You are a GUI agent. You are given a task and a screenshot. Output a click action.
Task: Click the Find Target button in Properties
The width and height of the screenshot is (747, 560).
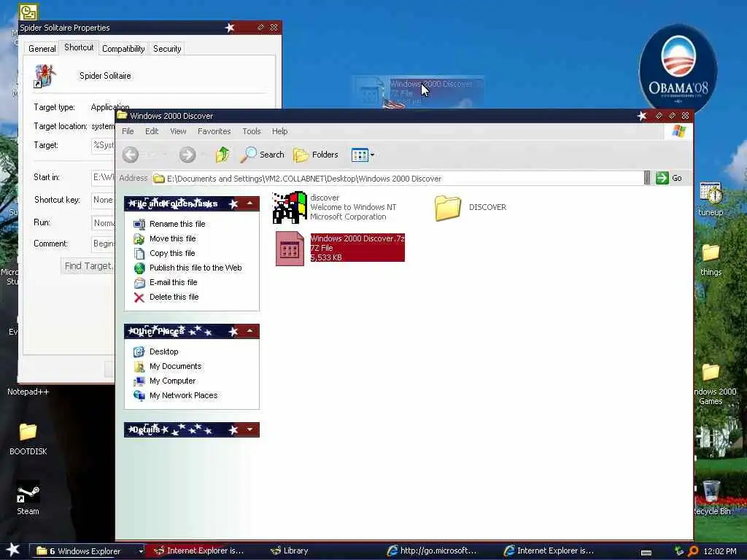coord(88,265)
